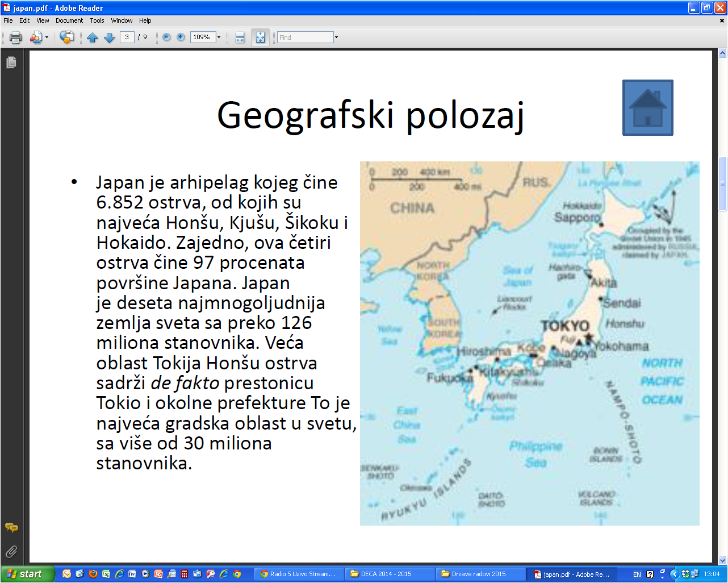728x583 pixels.
Task: Click the page number field showing 3
Action: pyautogui.click(x=127, y=37)
